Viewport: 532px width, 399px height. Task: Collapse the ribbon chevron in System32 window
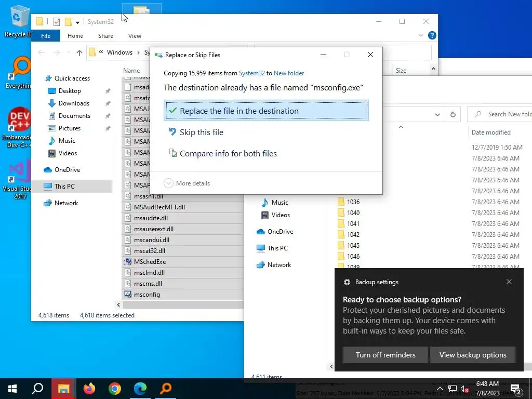[421, 35]
